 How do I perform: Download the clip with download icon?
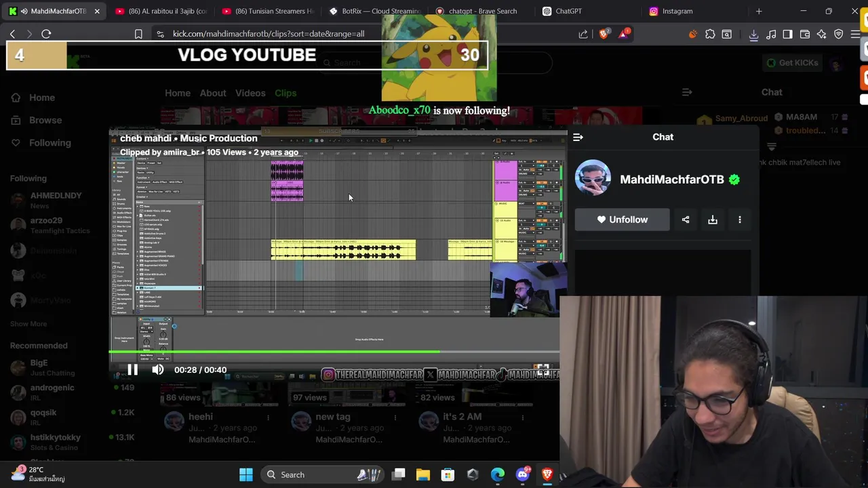713,220
